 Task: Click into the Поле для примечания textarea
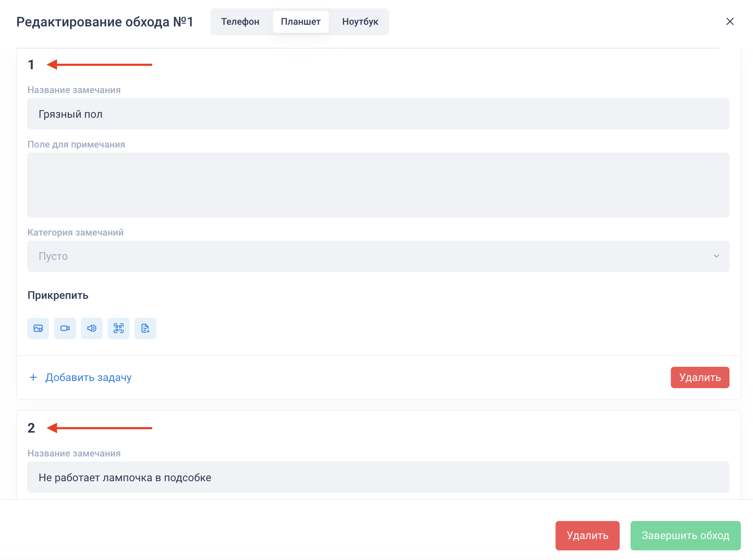[x=377, y=185]
